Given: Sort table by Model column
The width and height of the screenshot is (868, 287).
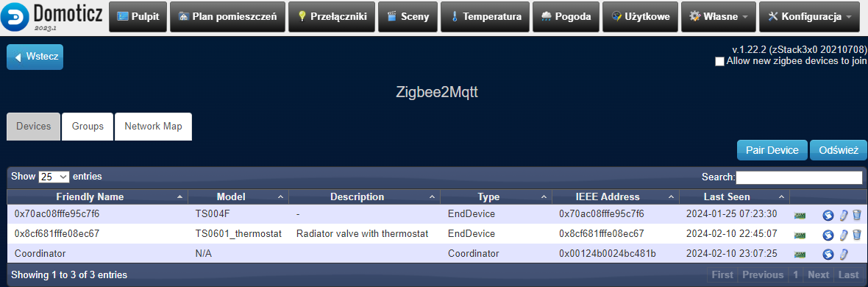Looking at the screenshot, I should click(238, 196).
